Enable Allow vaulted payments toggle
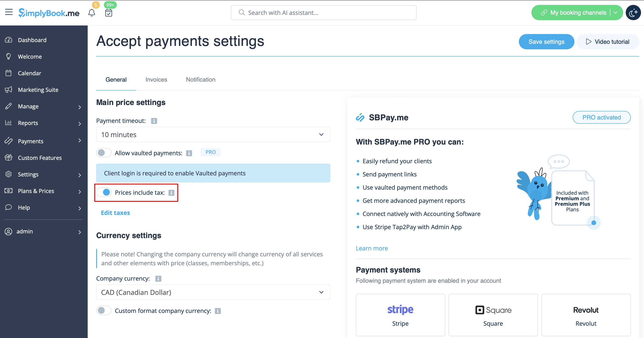 [x=104, y=153]
